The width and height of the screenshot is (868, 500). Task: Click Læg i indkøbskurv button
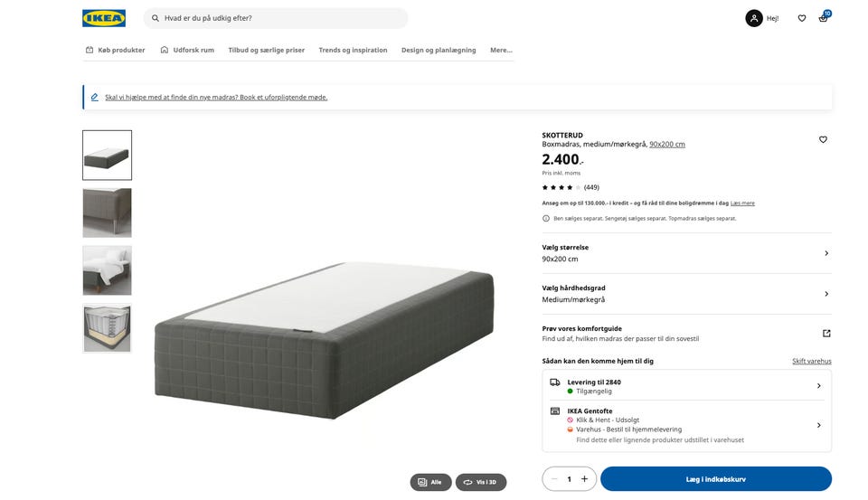715,479
